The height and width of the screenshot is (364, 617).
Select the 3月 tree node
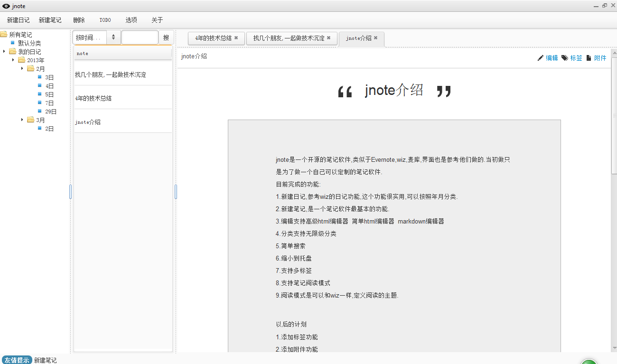[x=41, y=120]
